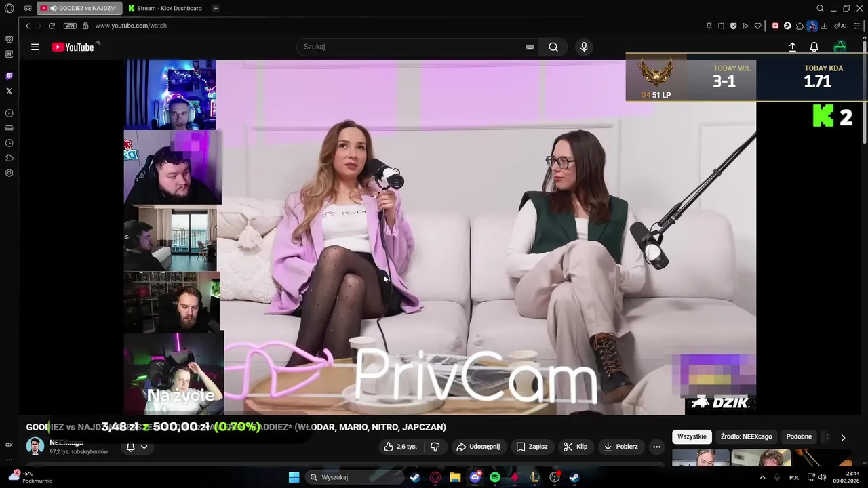Open YouTube notifications bell
The image size is (868, 488).
[x=814, y=47]
